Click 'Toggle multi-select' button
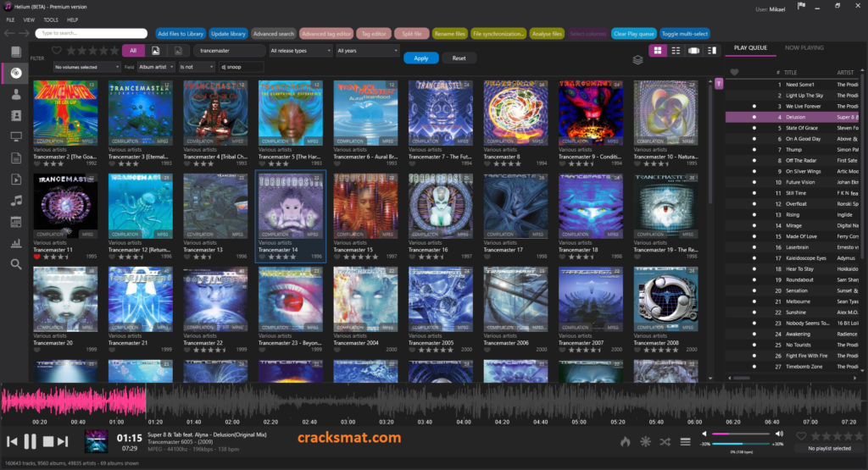 [x=685, y=34]
